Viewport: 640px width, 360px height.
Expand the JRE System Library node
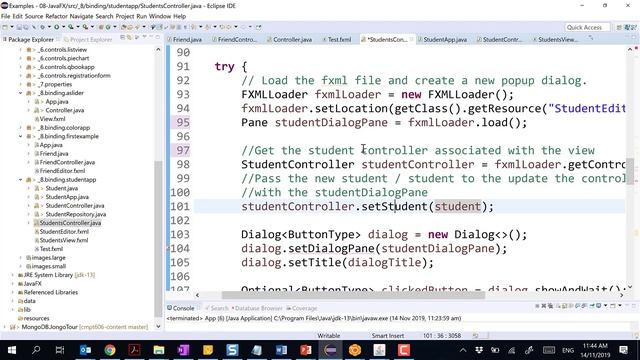pyautogui.click(x=12, y=275)
